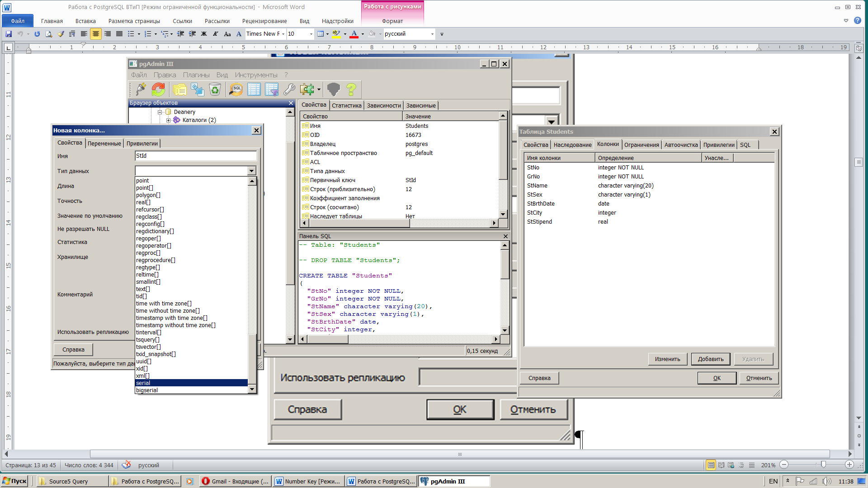Click OK in Таблица Students dialog

tap(717, 378)
